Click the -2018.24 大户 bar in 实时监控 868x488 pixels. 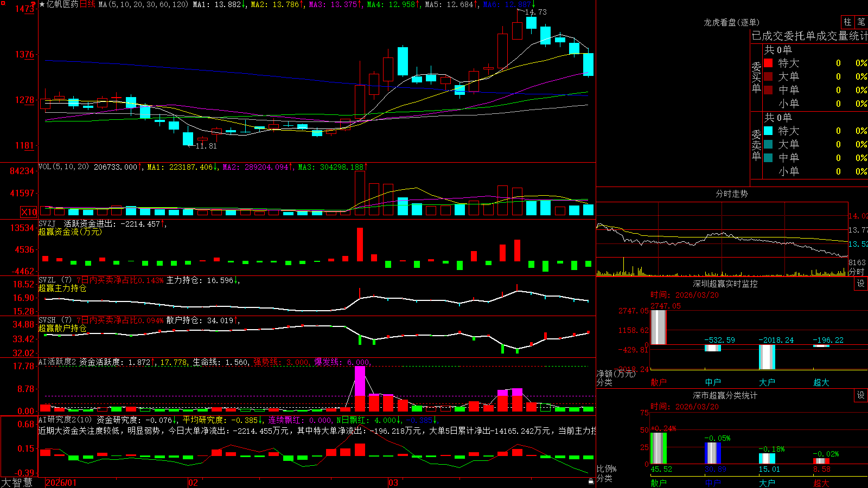pyautogui.click(x=767, y=357)
